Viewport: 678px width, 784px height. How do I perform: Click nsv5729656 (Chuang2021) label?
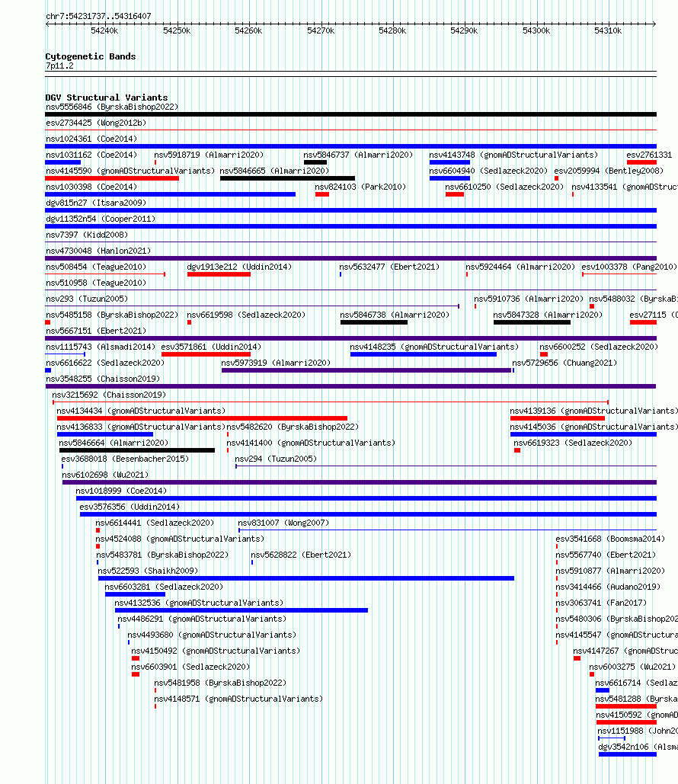[564, 363]
